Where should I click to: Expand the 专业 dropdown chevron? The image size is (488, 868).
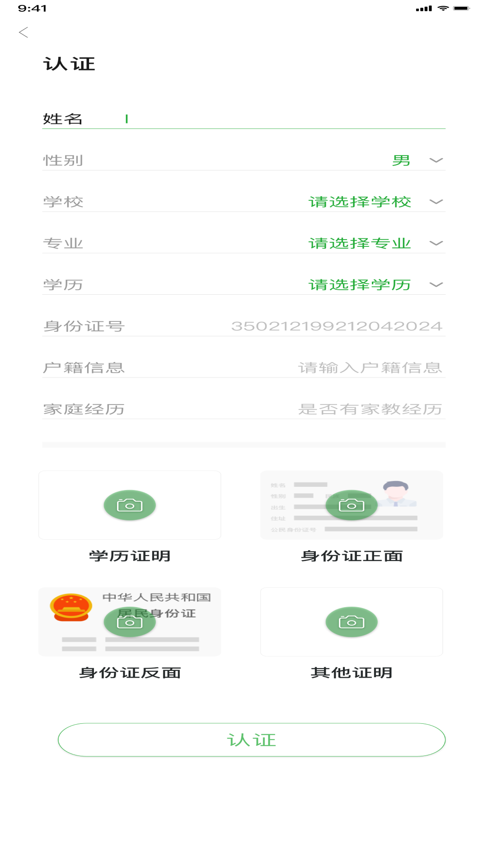tap(436, 243)
